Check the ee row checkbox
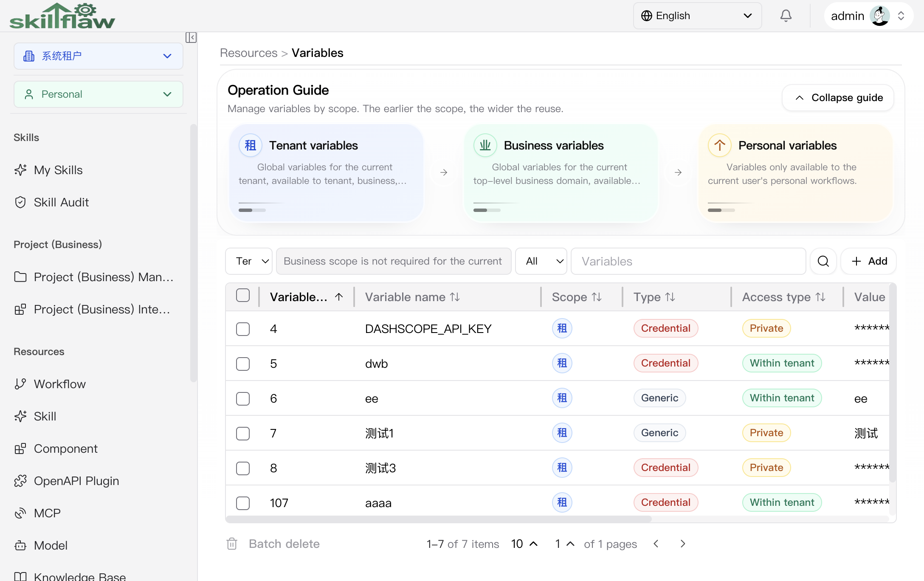 click(x=243, y=399)
